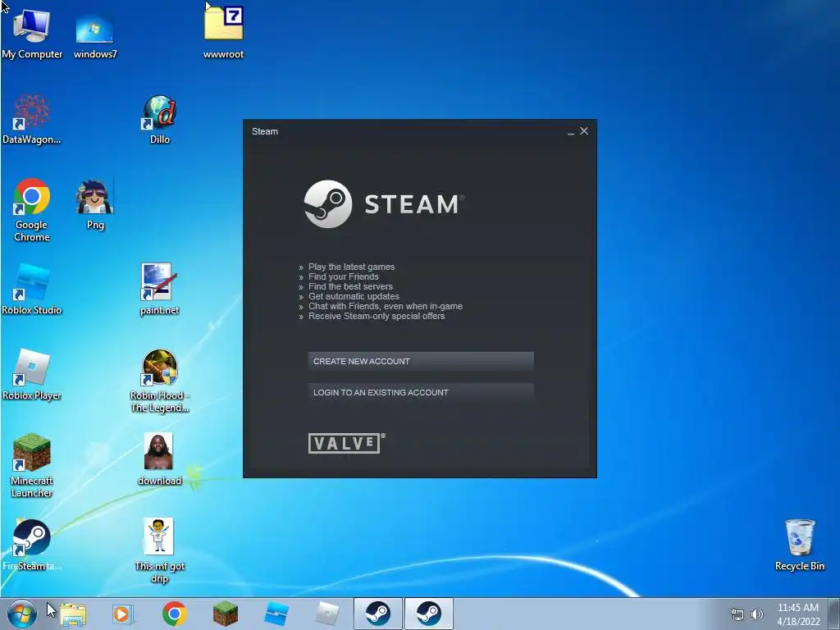Select the Dillo browser shortcut
This screenshot has width=840, height=630.
(x=160, y=120)
